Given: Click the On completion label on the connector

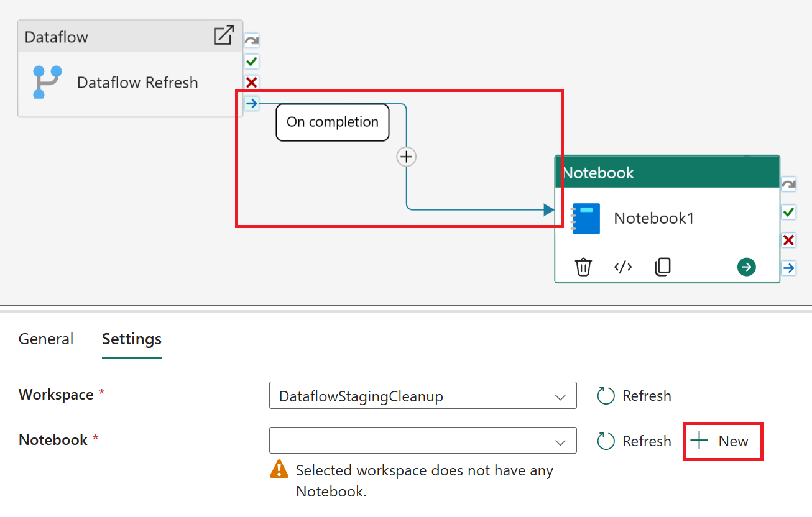Looking at the screenshot, I should coord(332,122).
